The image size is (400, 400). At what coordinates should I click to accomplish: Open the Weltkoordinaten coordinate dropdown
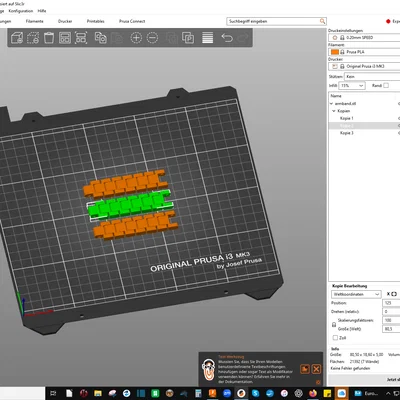356,294
